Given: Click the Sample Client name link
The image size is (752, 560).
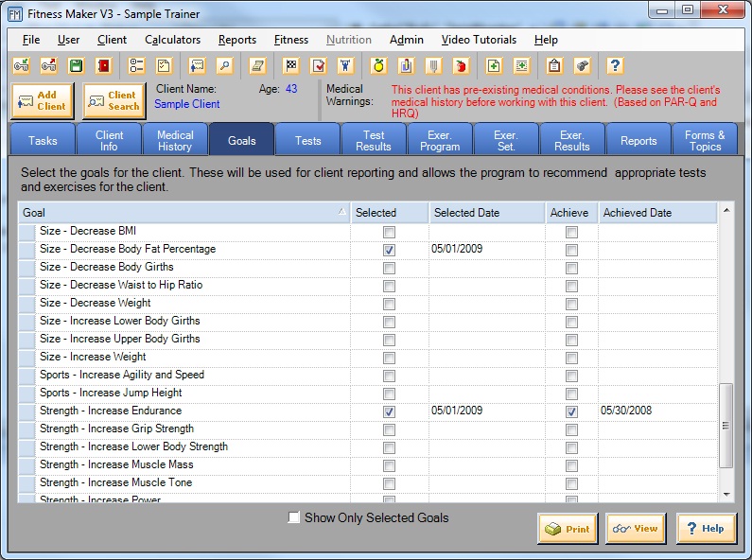Looking at the screenshot, I should click(x=186, y=103).
